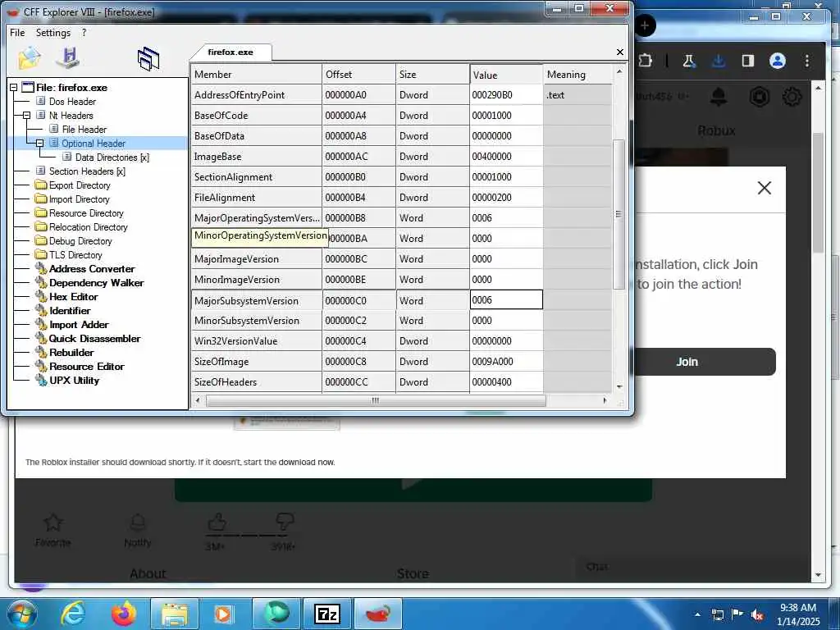Open the ? help menu
The image size is (840, 630).
(x=84, y=33)
